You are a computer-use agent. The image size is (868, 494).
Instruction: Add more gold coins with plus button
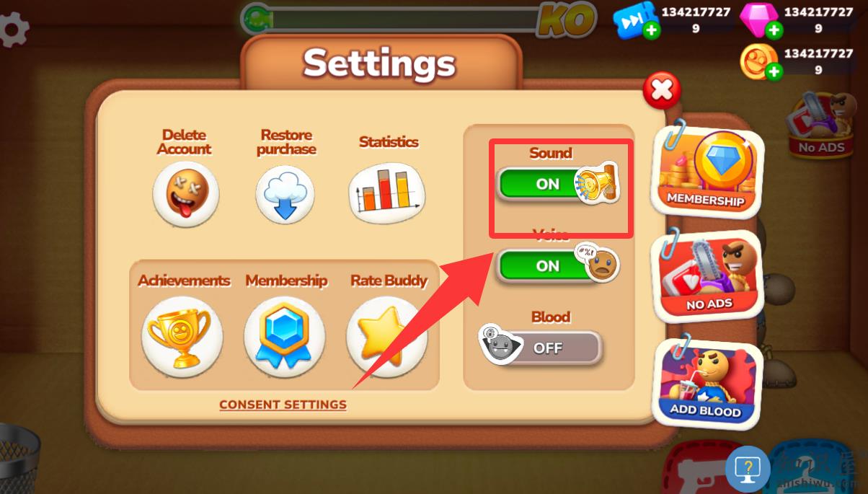774,71
